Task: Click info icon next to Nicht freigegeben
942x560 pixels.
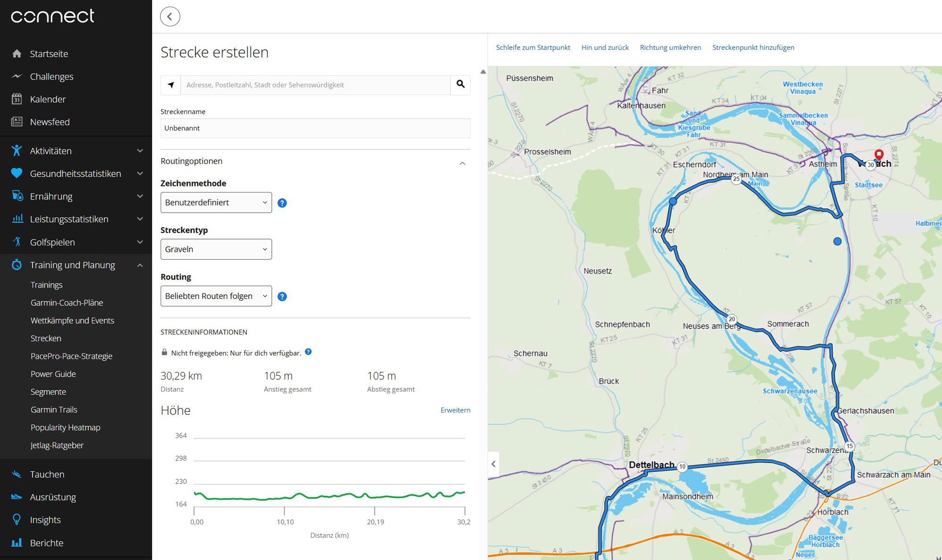Action: (308, 352)
